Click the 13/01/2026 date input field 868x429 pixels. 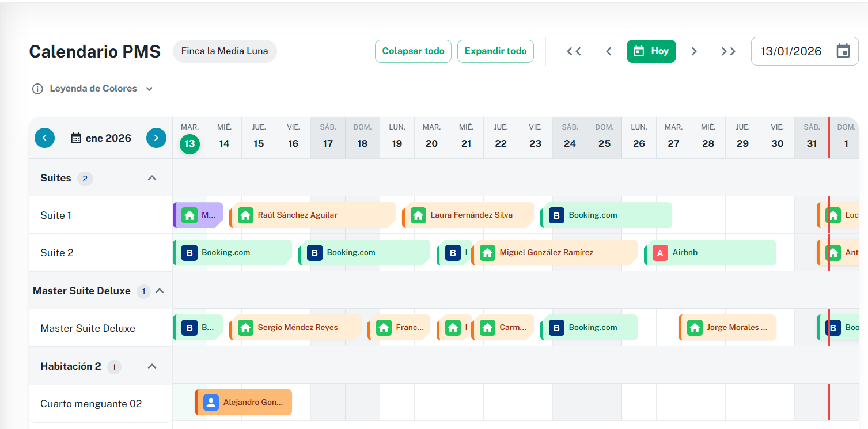click(x=791, y=51)
